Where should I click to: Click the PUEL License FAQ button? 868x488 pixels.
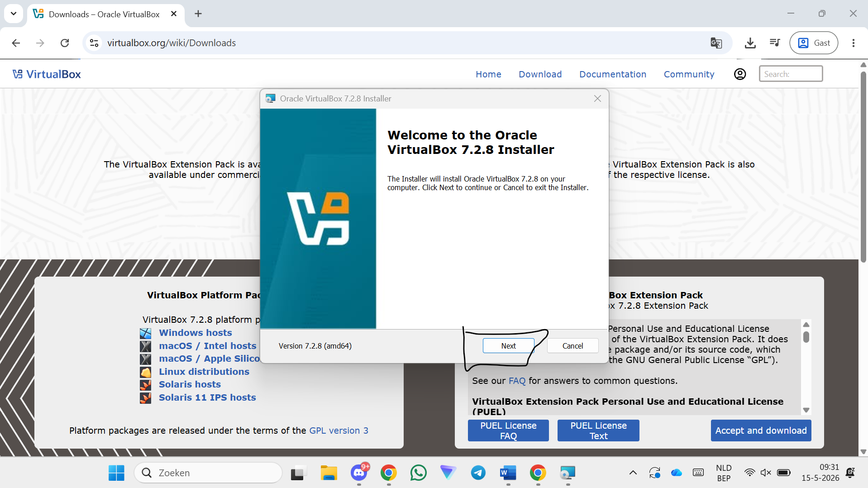[x=508, y=431]
